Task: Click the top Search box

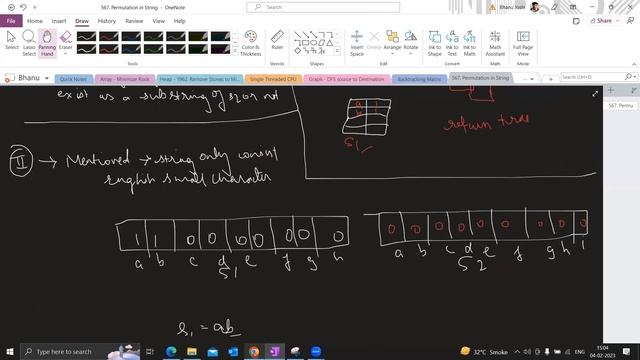Action: point(323,7)
